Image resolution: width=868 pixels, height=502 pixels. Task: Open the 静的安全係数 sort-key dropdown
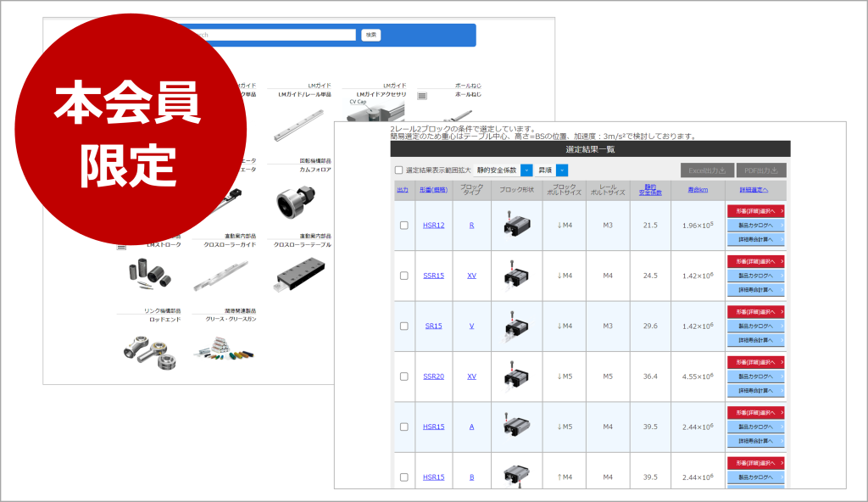tap(526, 170)
